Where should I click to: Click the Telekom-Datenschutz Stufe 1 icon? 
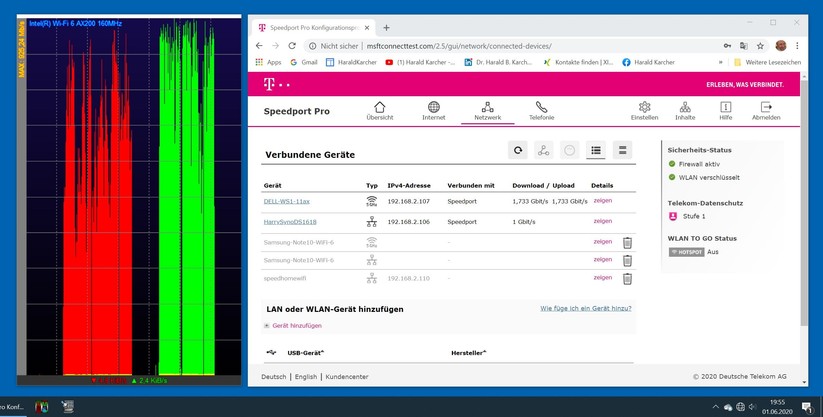tap(673, 216)
